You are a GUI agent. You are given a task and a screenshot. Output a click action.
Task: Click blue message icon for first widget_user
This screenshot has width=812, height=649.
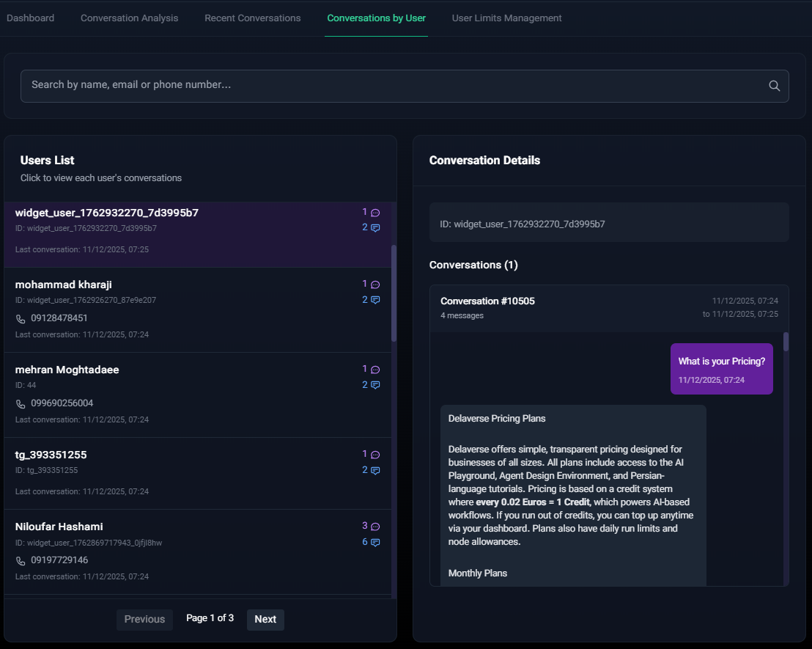tap(375, 228)
